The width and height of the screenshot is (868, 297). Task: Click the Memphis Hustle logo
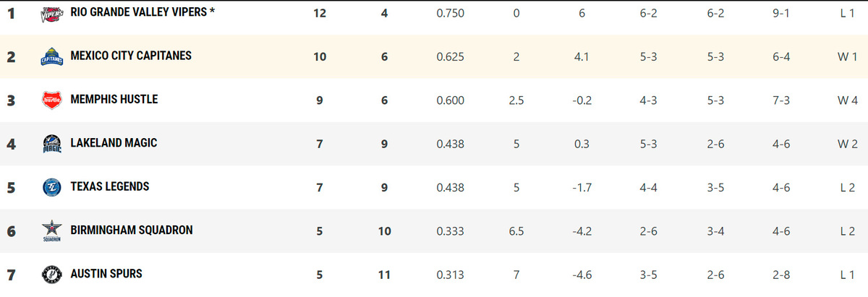tap(52, 100)
